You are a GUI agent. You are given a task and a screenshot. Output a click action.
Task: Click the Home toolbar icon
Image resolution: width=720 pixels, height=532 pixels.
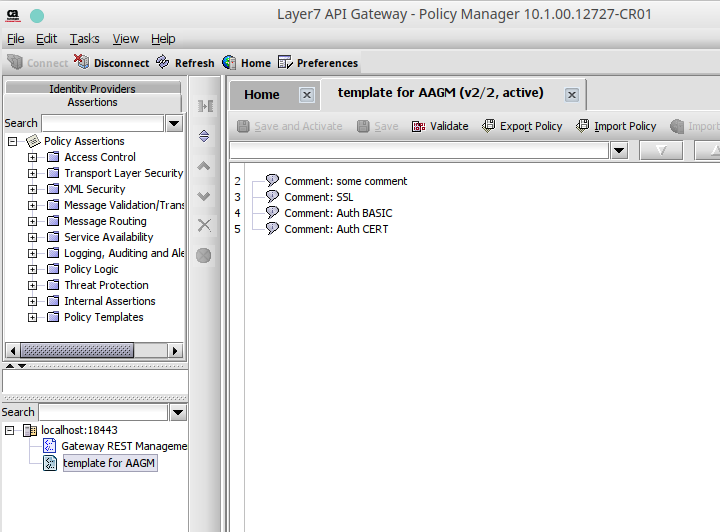click(230, 62)
